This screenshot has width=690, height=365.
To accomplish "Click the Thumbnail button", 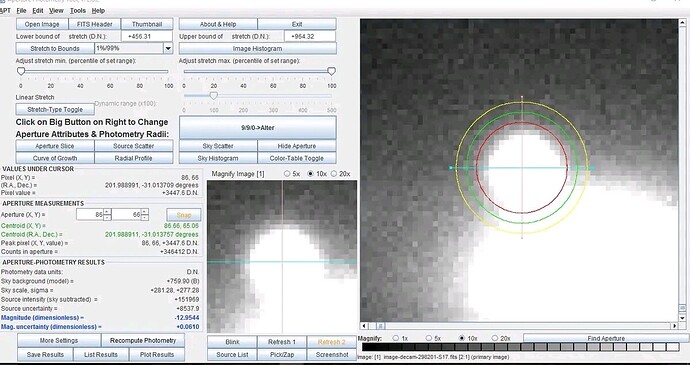I will (x=147, y=24).
